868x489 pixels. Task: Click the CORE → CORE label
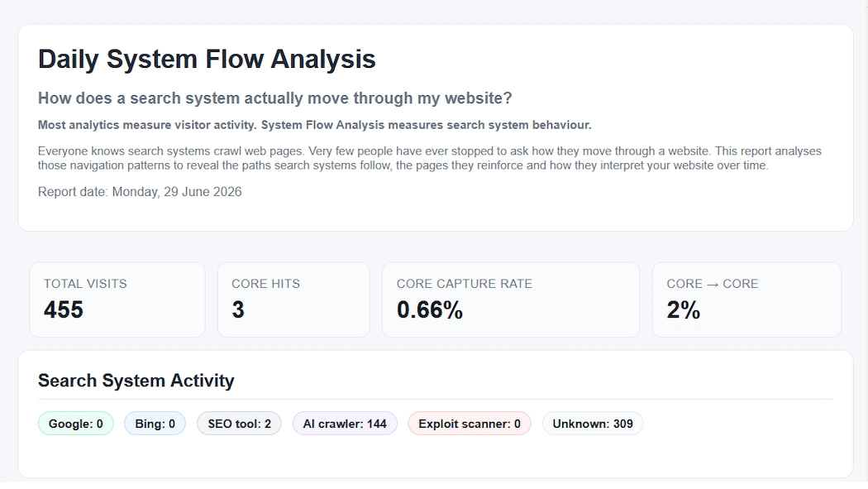(x=713, y=284)
